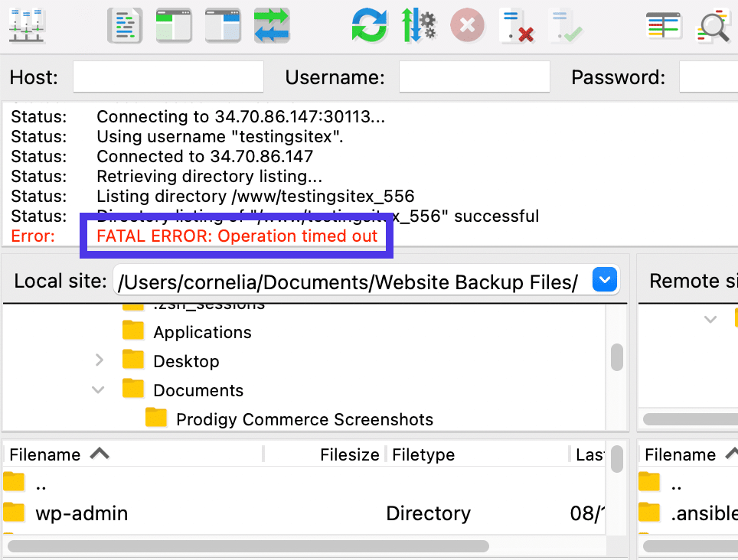Toggle local directory tree icon
Image resolution: width=738 pixels, height=560 pixels.
point(174,26)
